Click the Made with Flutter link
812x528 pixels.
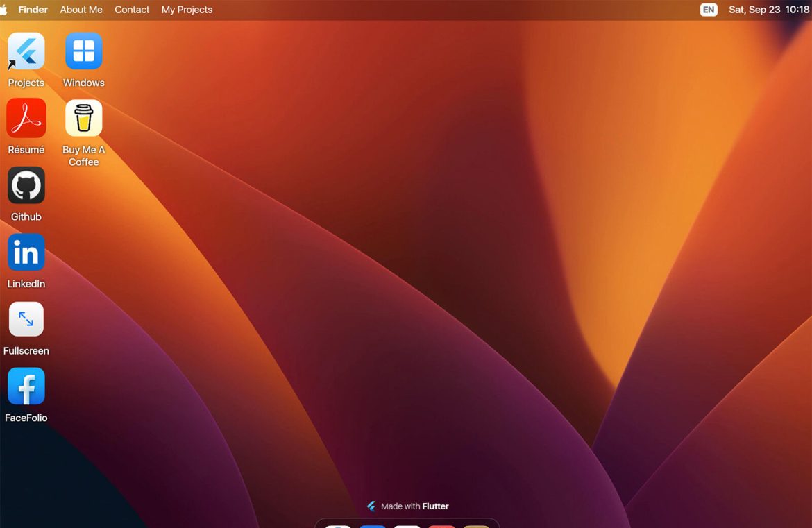408,506
